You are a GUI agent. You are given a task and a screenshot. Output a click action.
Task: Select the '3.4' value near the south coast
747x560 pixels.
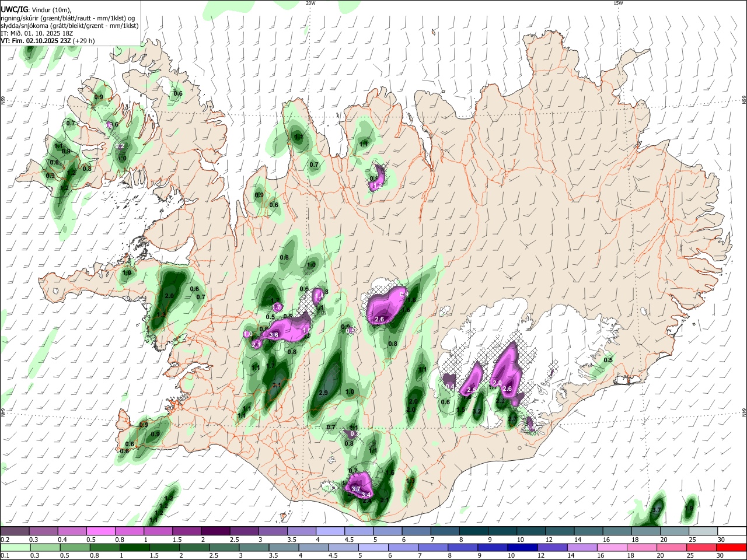[x=366, y=495]
